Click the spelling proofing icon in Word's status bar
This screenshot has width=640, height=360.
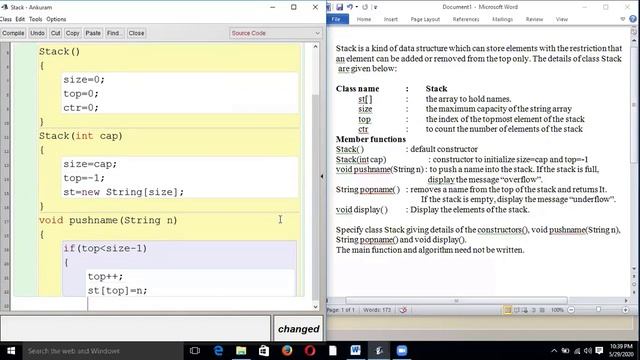[x=403, y=310]
